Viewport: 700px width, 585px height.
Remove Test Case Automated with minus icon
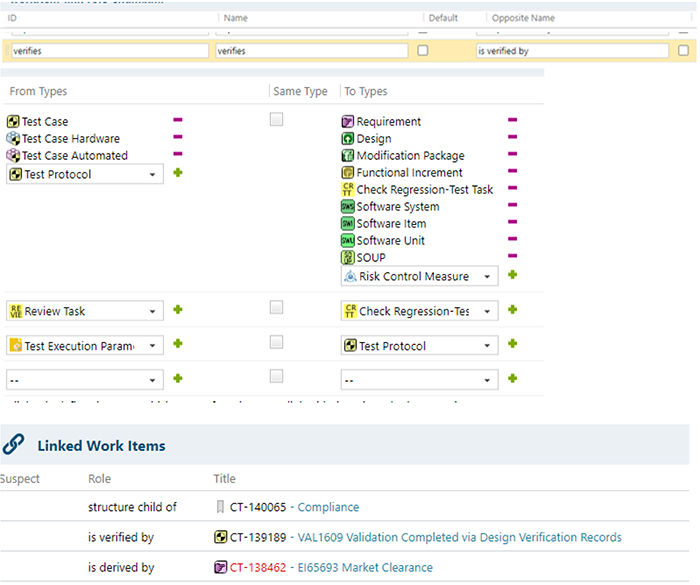[178, 155]
